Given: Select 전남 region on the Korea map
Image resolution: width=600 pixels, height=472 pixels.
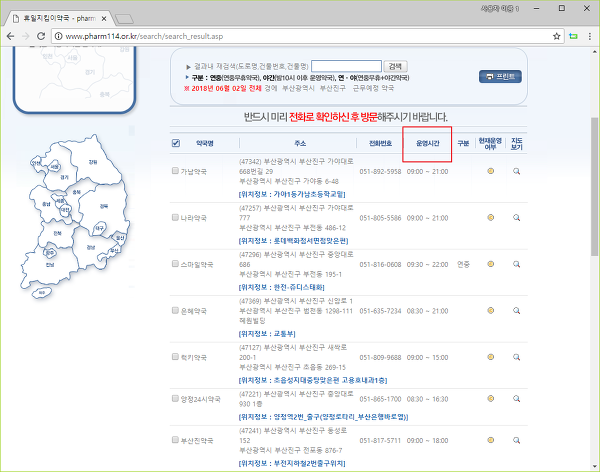Looking at the screenshot, I should tap(50, 265).
